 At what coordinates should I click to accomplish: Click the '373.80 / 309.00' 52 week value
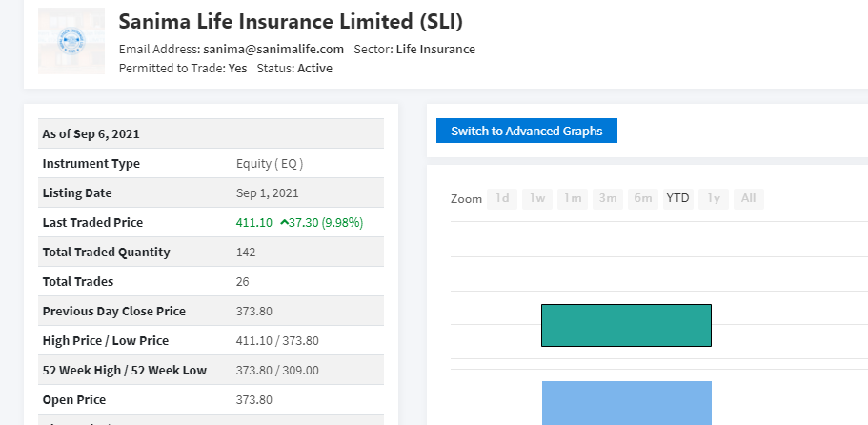pos(277,371)
